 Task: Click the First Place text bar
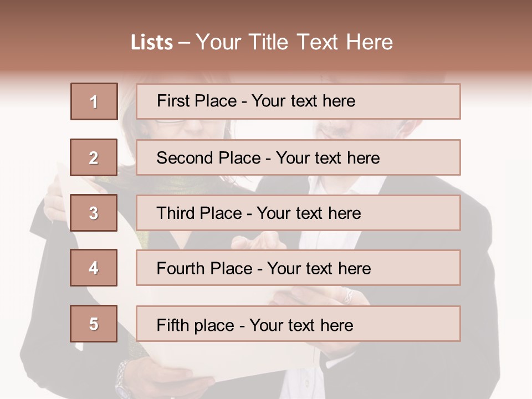tap(298, 101)
